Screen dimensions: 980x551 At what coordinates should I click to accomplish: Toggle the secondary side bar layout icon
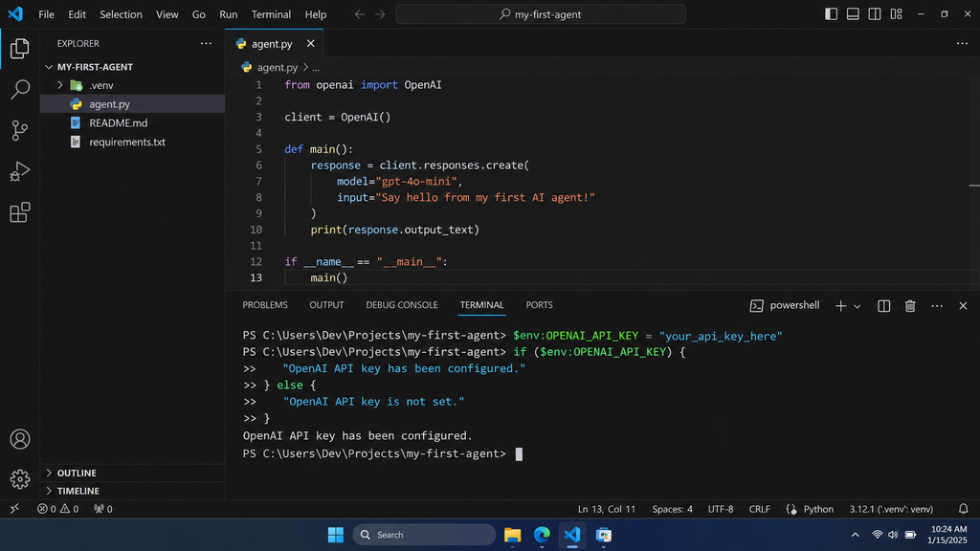(875, 13)
